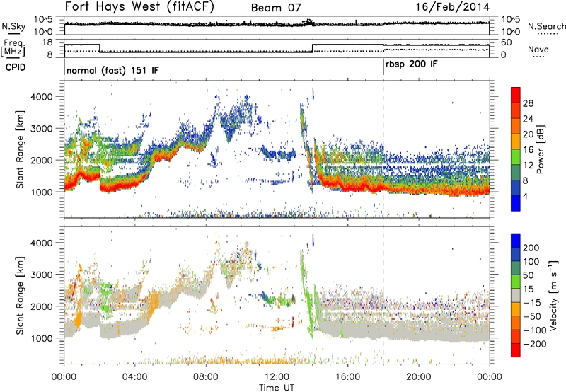Click the "Time UT" axis title
Image resolution: width=566 pixels, height=392 pixels.
(277, 388)
